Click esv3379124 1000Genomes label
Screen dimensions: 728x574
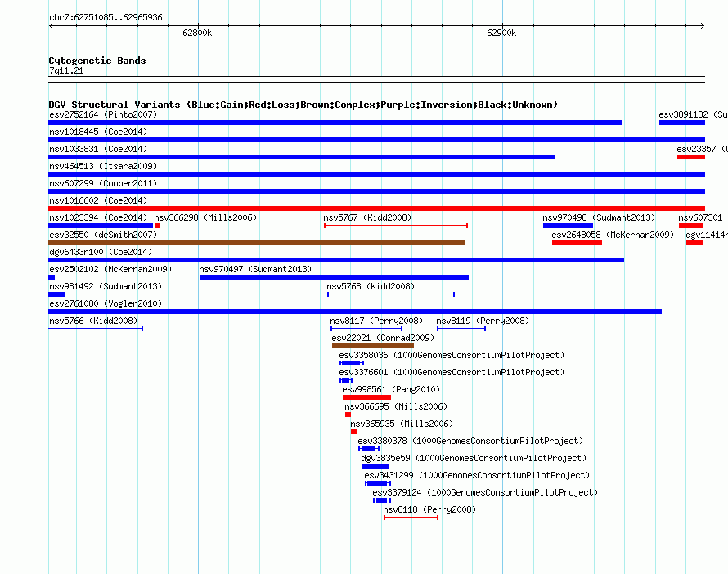(485, 492)
